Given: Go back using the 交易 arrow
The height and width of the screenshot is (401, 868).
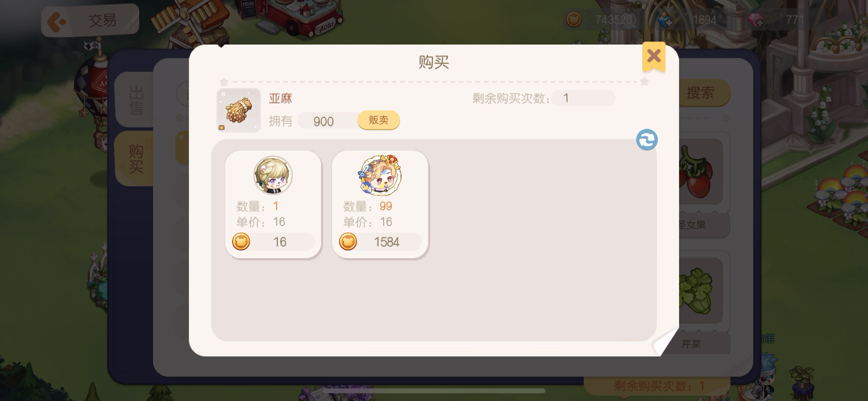Looking at the screenshot, I should point(90,20).
